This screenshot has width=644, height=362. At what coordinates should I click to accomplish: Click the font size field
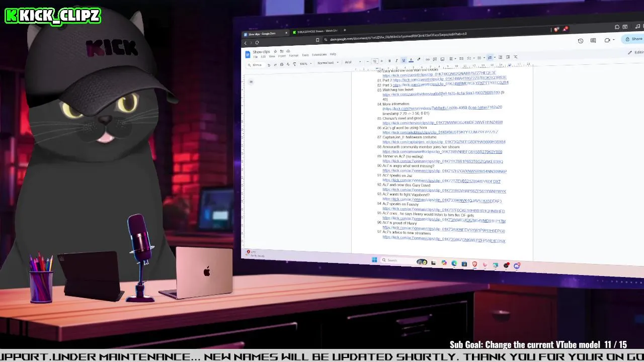(x=375, y=61)
